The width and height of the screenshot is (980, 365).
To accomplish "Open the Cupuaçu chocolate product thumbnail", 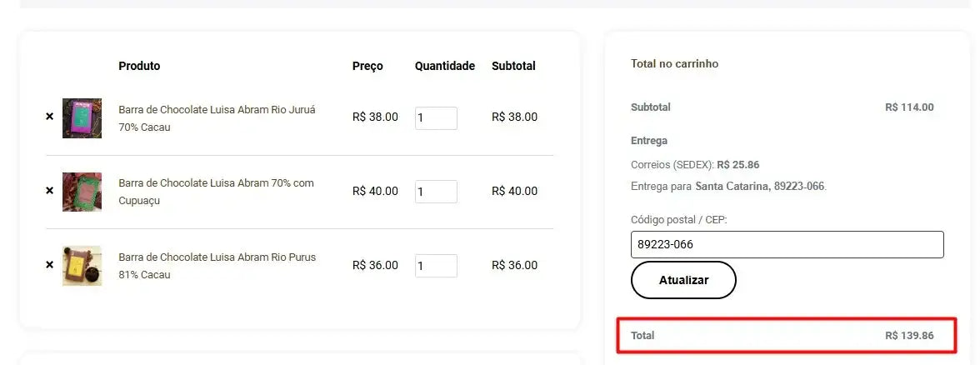I will tap(82, 192).
